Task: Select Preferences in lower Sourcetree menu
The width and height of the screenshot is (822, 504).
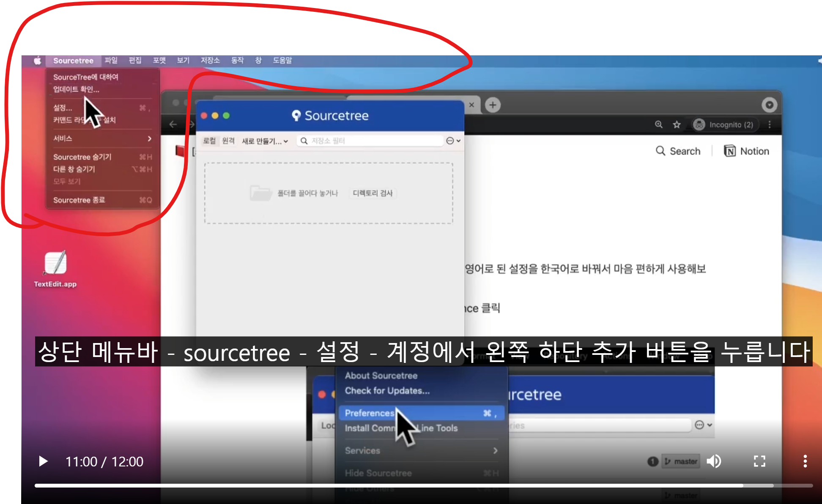Action: (x=422, y=413)
